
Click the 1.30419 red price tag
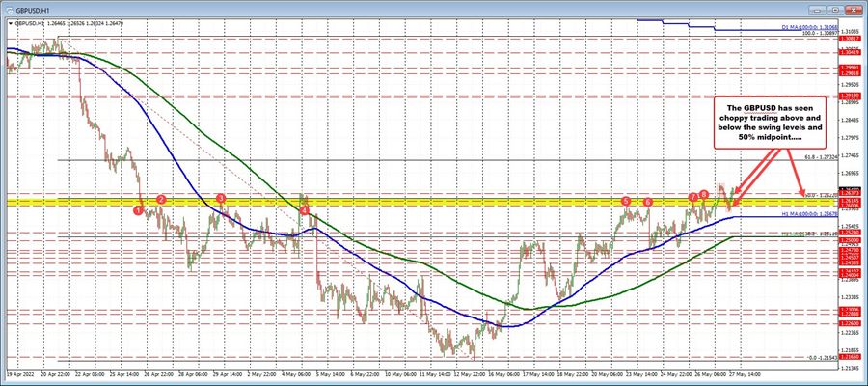coord(850,52)
